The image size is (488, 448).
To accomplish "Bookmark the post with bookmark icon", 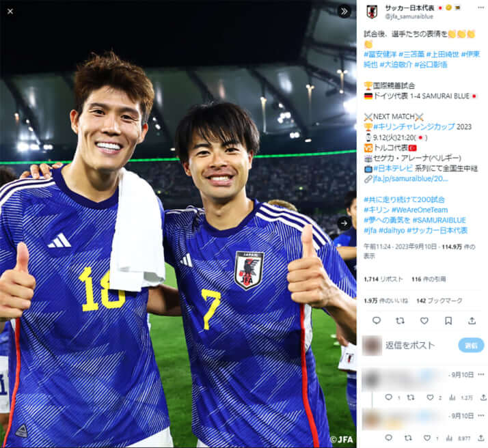I will 448,320.
